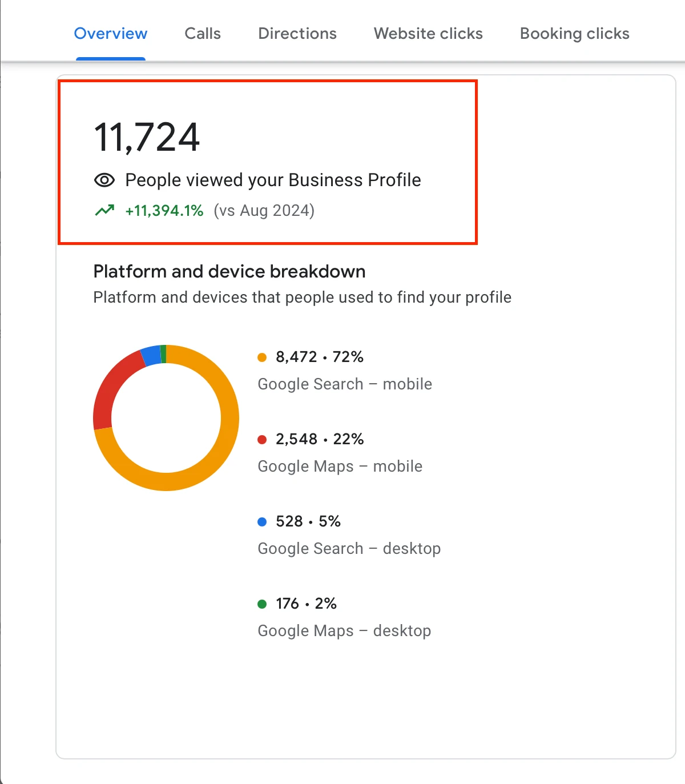Click the green upward trend arrow icon
The image size is (685, 784).
104,211
